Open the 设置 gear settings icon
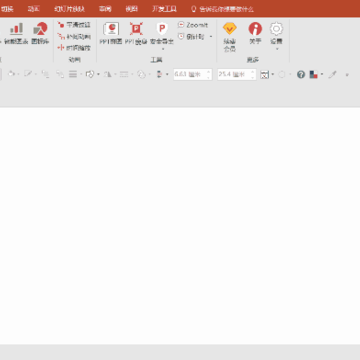This screenshot has height=360, width=360. click(276, 29)
